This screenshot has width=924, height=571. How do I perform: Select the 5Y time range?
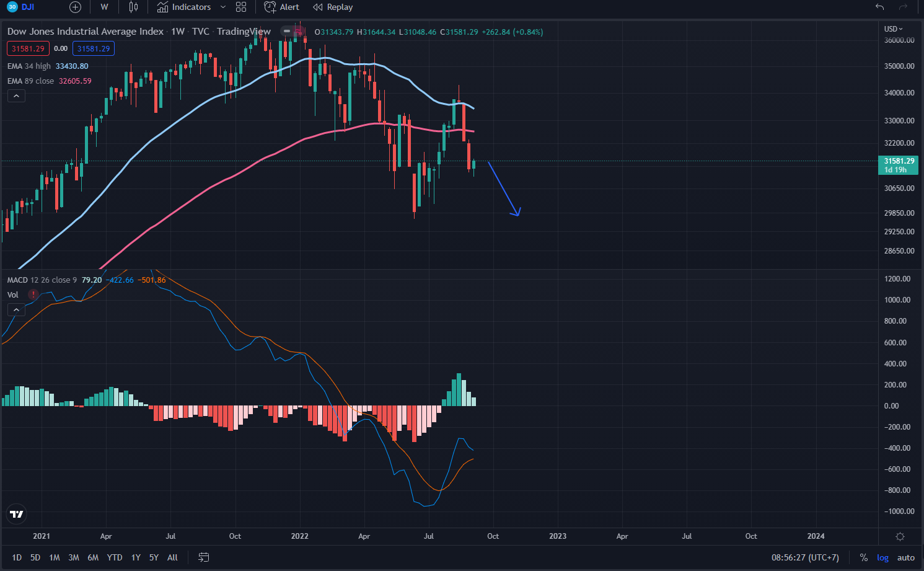(154, 557)
